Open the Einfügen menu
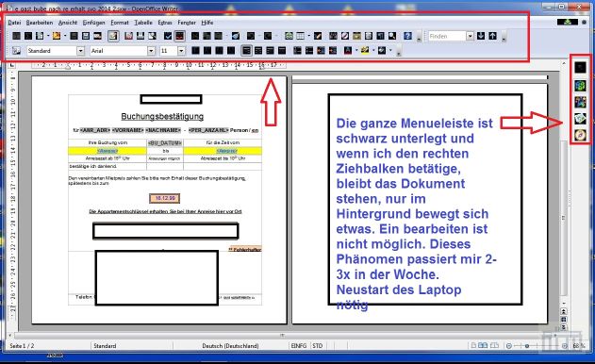The height and width of the screenshot is (364, 595). [x=93, y=23]
